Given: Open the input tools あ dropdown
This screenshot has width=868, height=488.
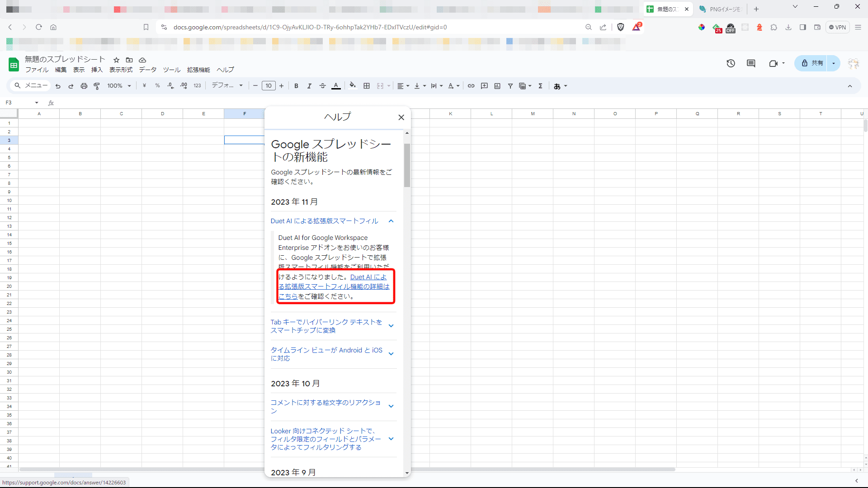Looking at the screenshot, I should click(561, 86).
